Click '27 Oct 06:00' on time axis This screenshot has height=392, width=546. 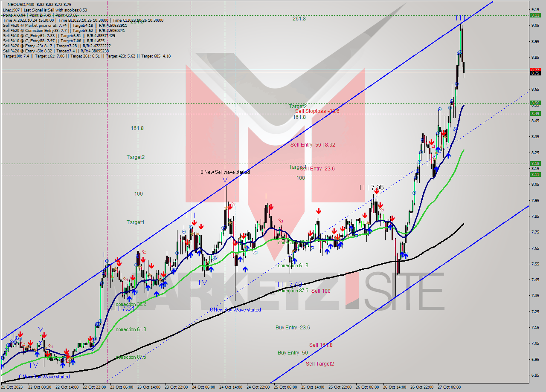pos(450,387)
